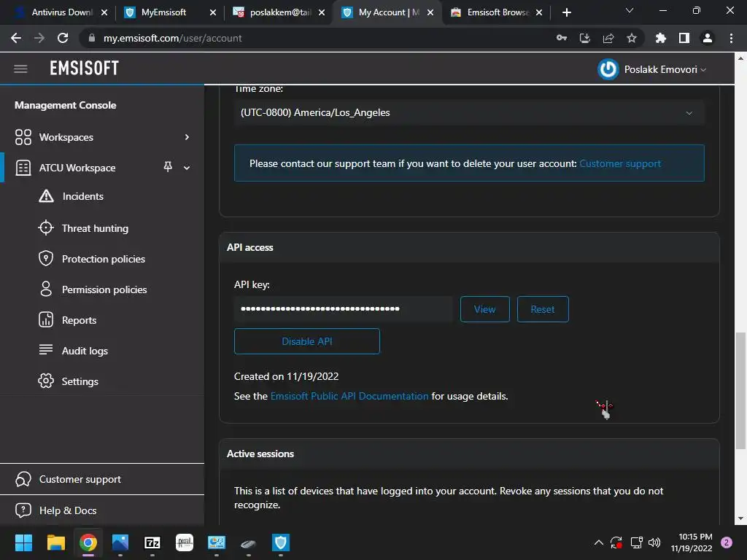Viewport: 747px width, 560px height.
Task: Click the Threat hunting crosshair icon
Action: coord(46,228)
